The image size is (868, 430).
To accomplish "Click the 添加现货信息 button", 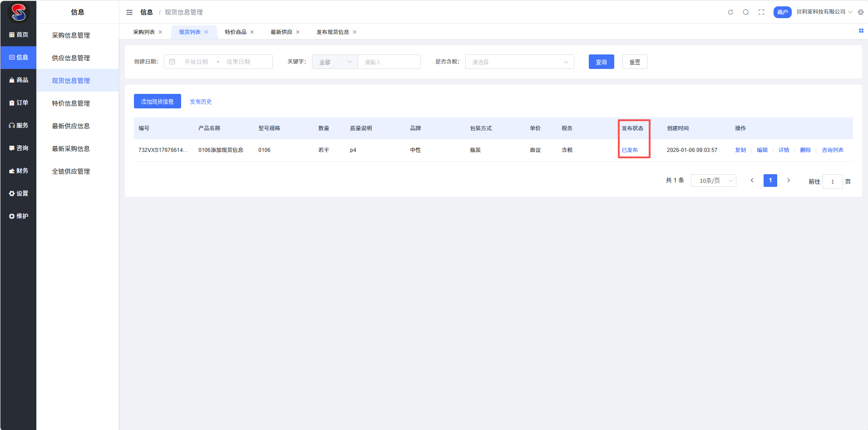I will tap(157, 102).
